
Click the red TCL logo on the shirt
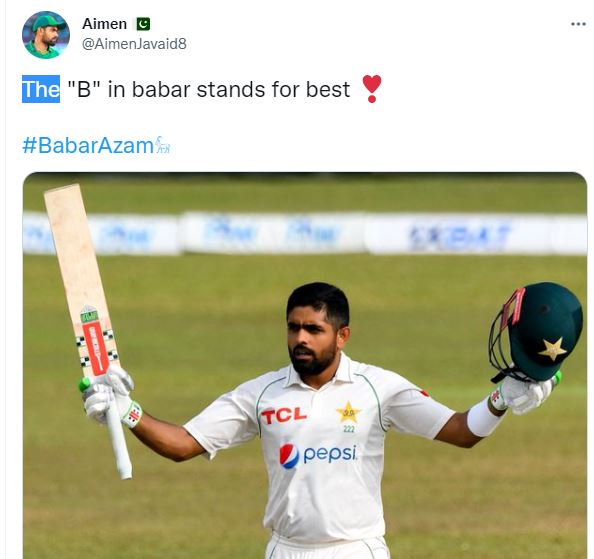click(x=283, y=415)
